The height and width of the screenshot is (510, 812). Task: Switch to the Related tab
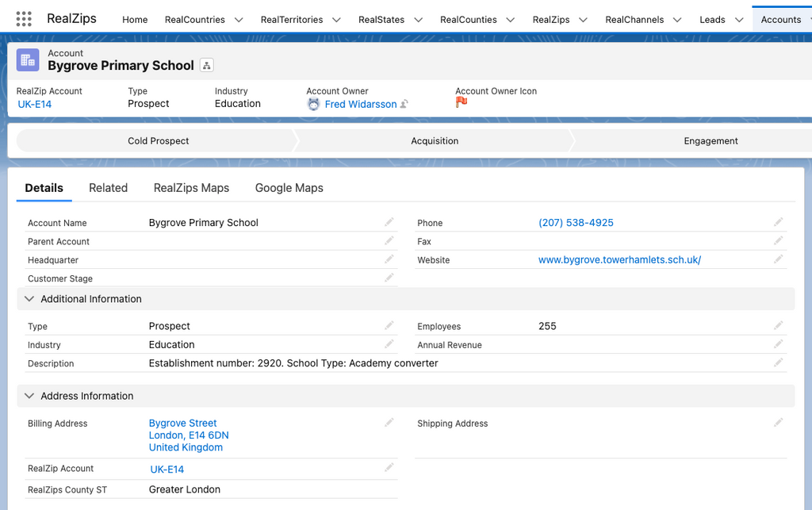click(x=108, y=188)
